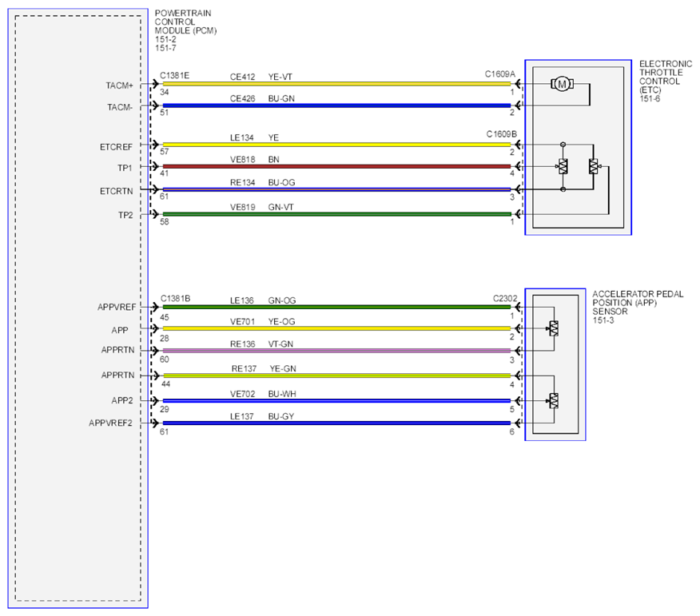700x616 pixels.
Task: Click the C1381E connector label
Action: pos(174,75)
